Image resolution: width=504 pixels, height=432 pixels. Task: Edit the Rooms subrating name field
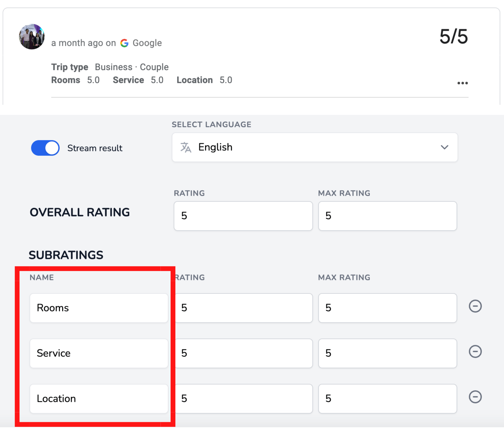(99, 308)
